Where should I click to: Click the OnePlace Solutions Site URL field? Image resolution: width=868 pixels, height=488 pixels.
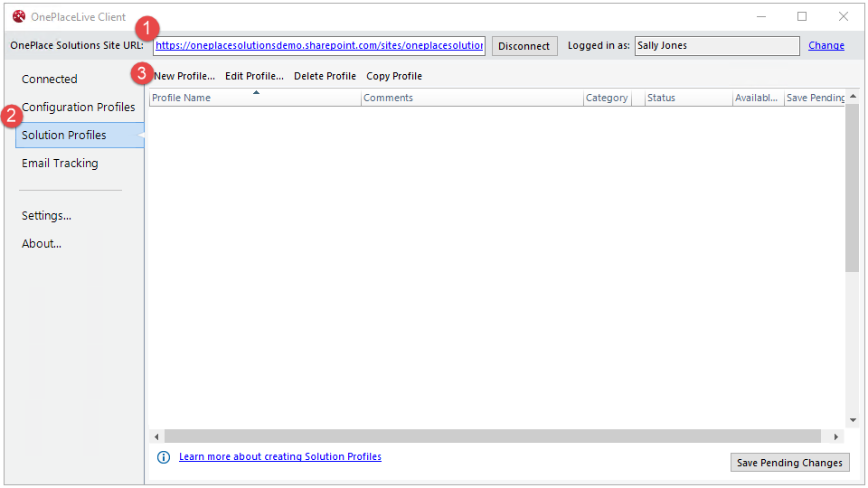click(319, 46)
